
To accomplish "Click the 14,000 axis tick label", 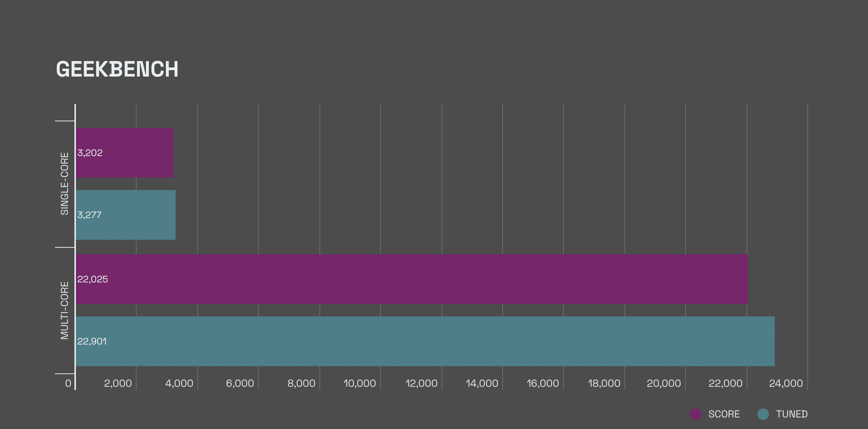I will 482,383.
